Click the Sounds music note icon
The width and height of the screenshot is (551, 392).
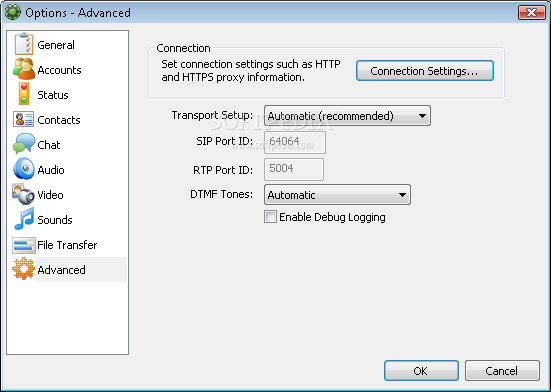pos(24,219)
